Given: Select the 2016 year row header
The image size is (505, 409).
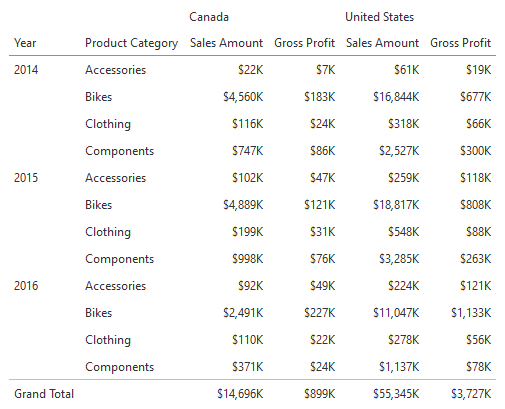Looking at the screenshot, I should [x=26, y=286].
